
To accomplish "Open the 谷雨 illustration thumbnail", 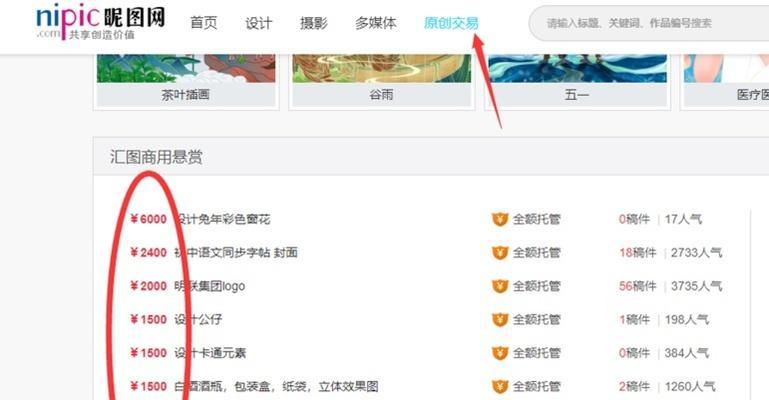I will (x=382, y=81).
